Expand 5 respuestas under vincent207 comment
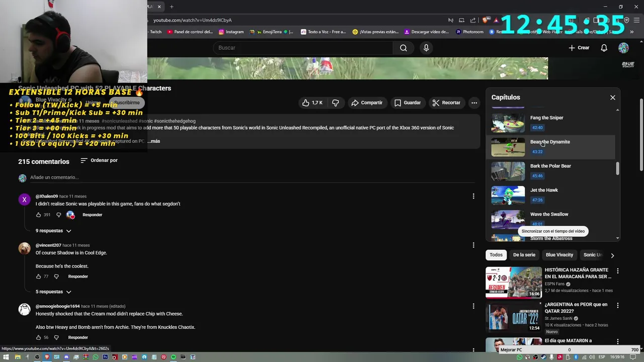The width and height of the screenshot is (644, 362). [x=53, y=292]
